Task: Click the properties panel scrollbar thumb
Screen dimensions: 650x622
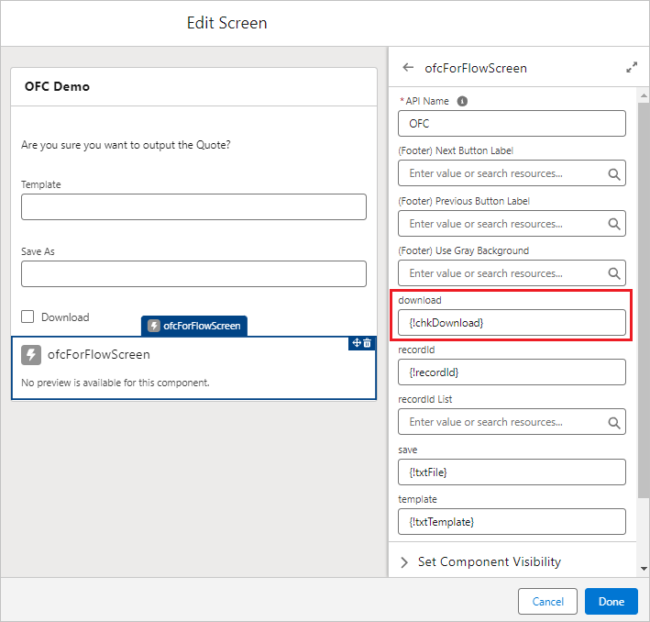Action: (x=643, y=300)
